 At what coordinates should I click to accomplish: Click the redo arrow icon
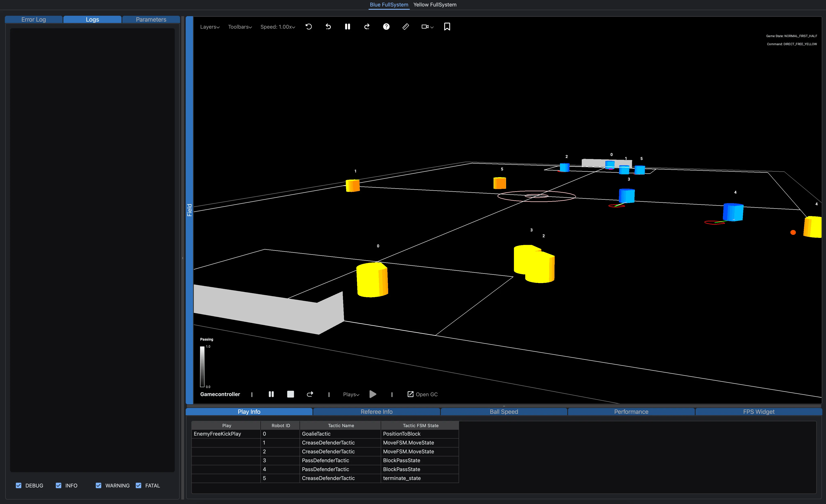click(x=367, y=26)
